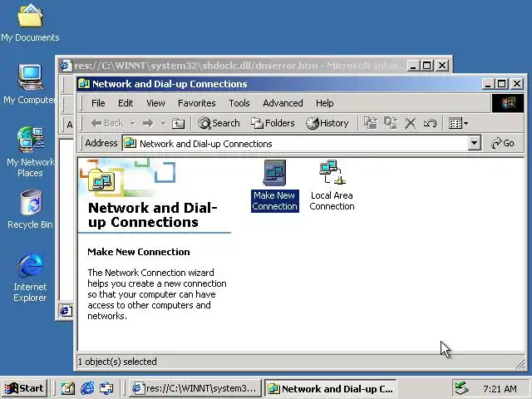
Task: Click the status bar '1 object(s) selected'
Action: (x=117, y=362)
